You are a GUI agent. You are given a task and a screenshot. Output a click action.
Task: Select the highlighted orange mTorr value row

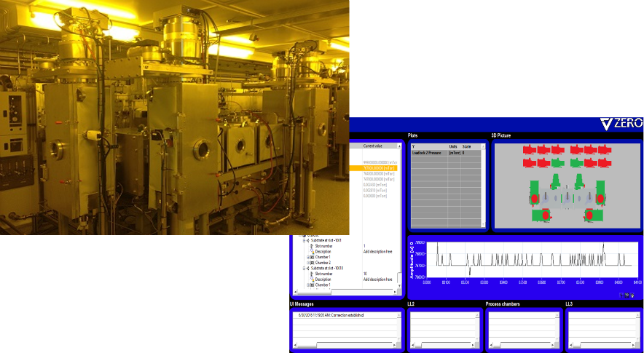(x=379, y=167)
